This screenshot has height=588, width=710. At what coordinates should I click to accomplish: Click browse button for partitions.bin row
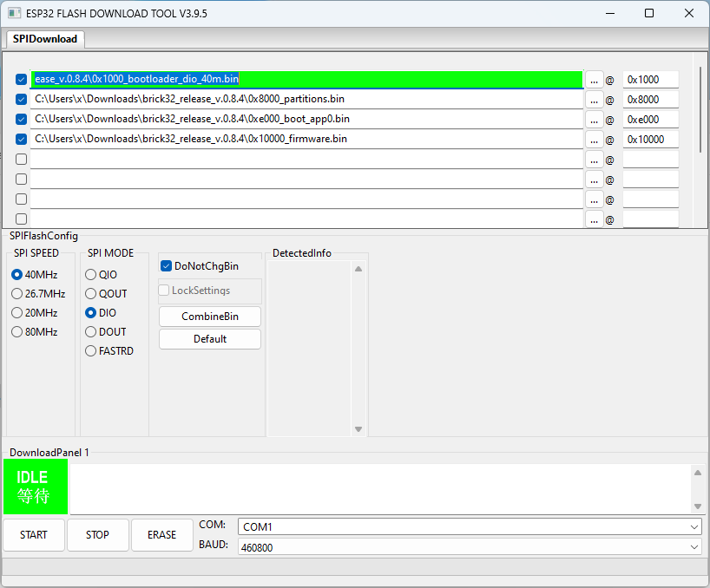pyautogui.click(x=594, y=100)
